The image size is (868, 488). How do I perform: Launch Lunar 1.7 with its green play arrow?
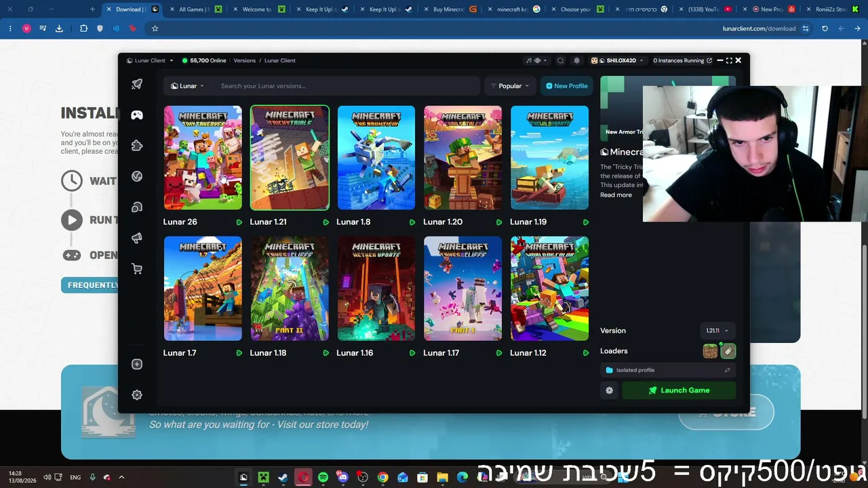239,353
